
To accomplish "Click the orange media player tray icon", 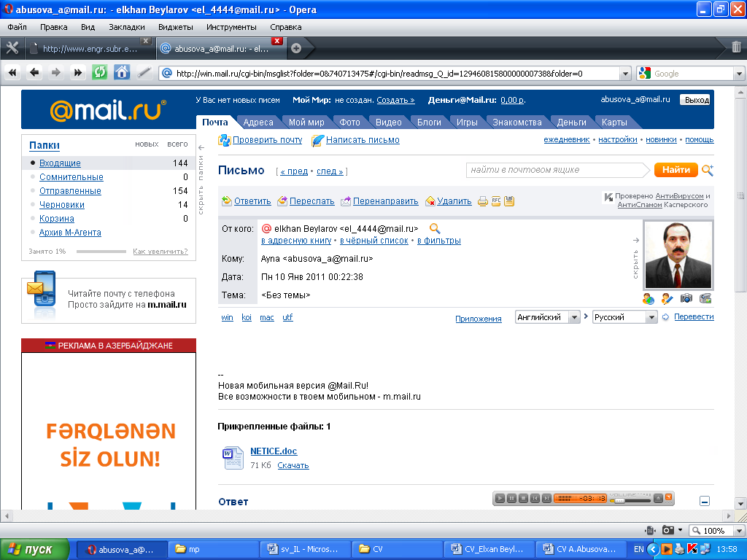I will click(x=667, y=549).
